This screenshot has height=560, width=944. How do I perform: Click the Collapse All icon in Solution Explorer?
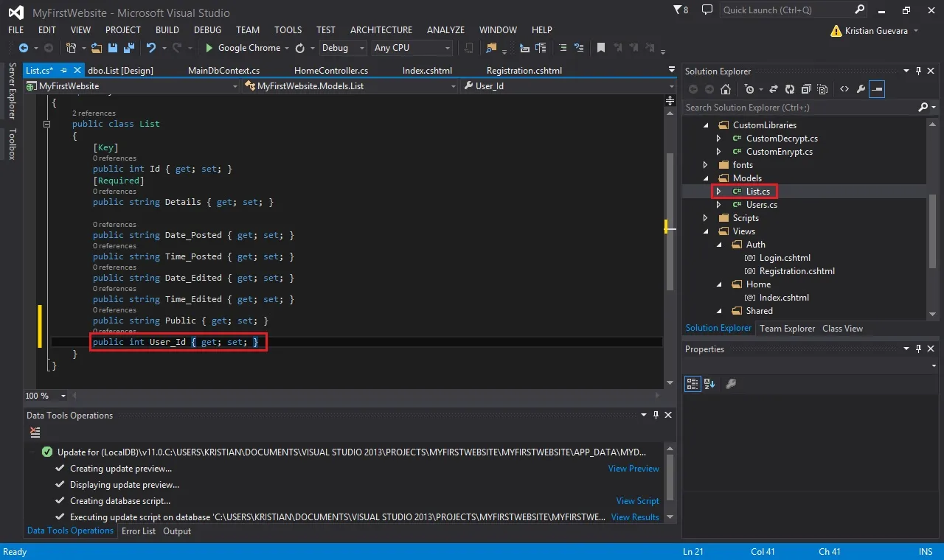coord(805,89)
